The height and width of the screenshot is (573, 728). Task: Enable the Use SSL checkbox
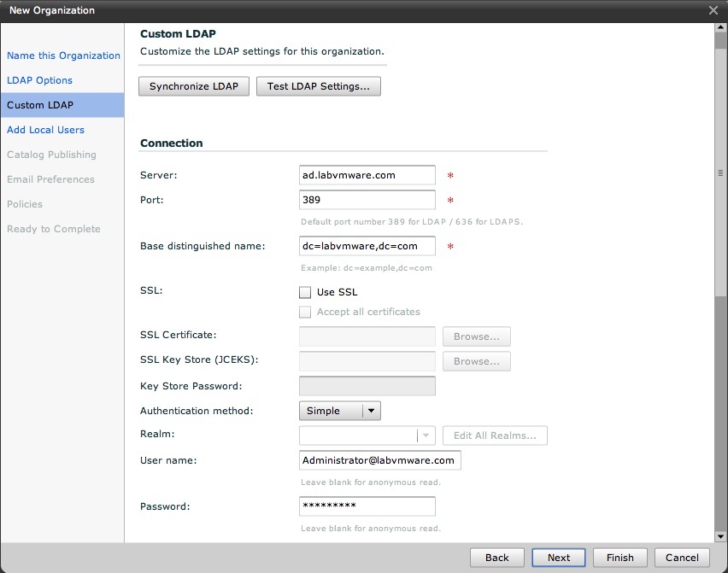[x=305, y=292]
